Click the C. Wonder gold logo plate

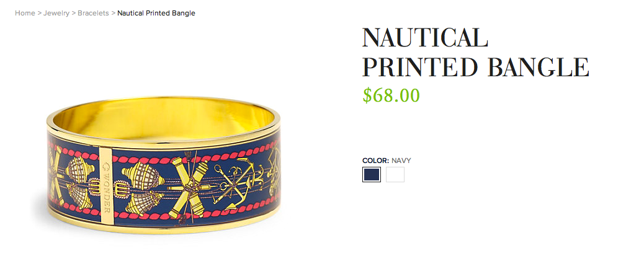(106, 186)
